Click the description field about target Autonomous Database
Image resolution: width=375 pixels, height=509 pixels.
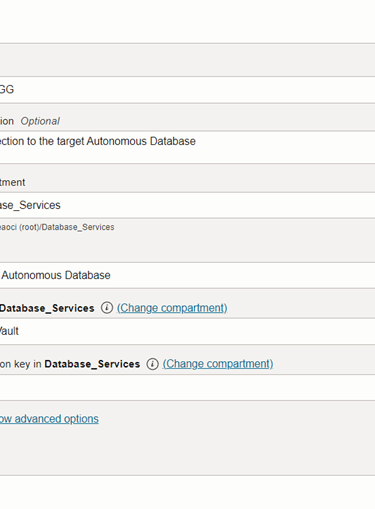187,147
